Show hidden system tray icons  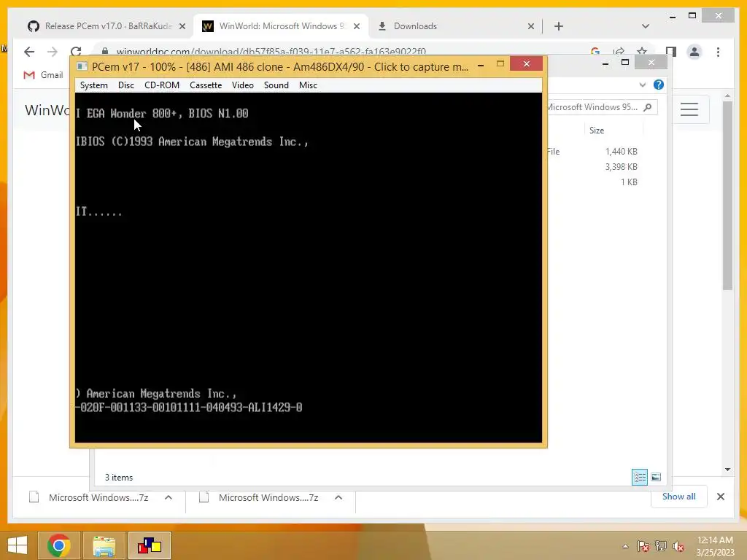point(625,546)
